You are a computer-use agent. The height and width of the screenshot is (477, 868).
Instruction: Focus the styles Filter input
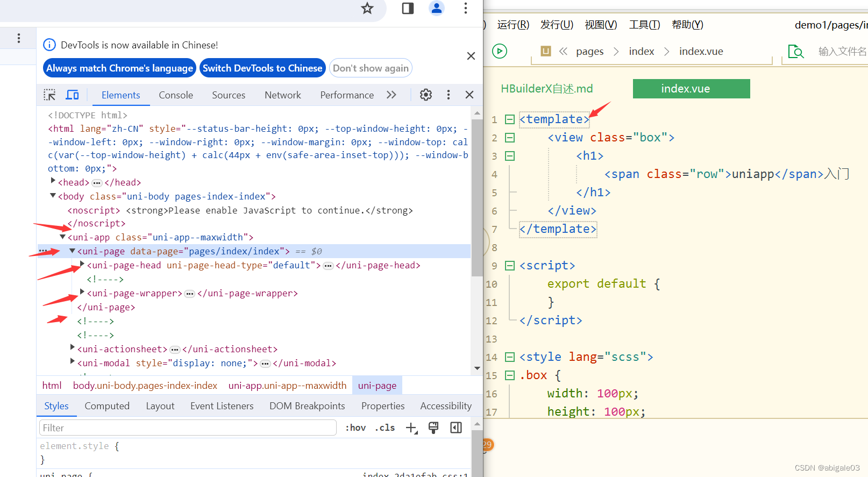188,428
